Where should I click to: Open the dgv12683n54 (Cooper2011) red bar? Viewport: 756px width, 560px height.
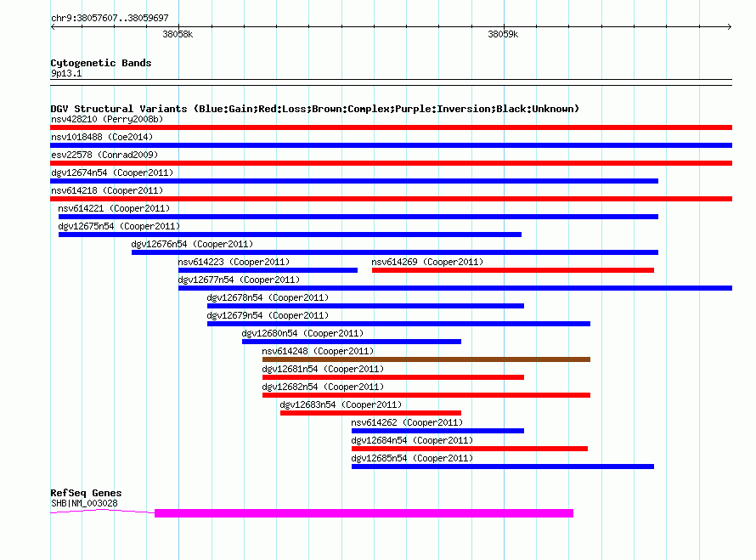(x=370, y=413)
